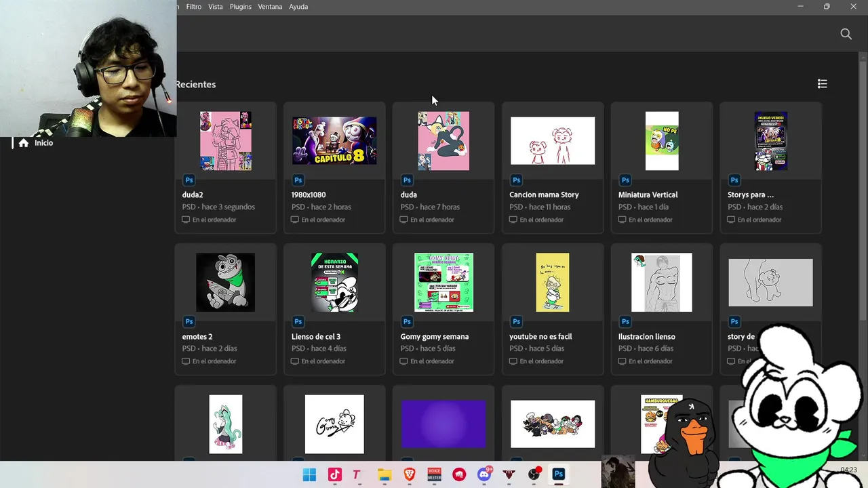The width and height of the screenshot is (868, 488).
Task: Switch to Photoshop taskbar icon
Action: point(559,474)
